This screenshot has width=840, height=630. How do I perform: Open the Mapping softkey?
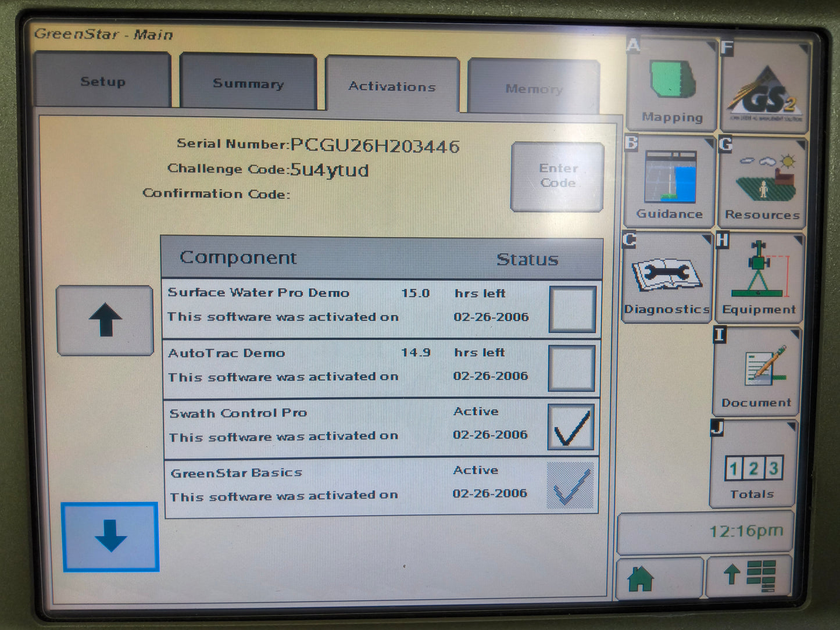click(x=671, y=85)
